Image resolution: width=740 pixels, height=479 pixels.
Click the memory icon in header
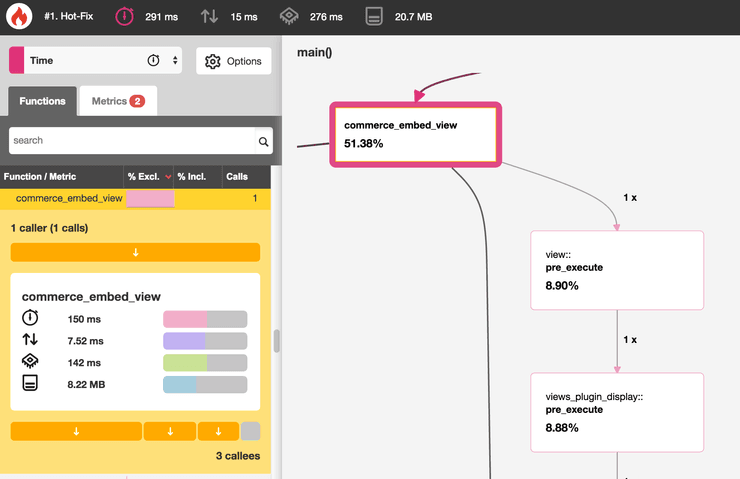click(x=374, y=17)
